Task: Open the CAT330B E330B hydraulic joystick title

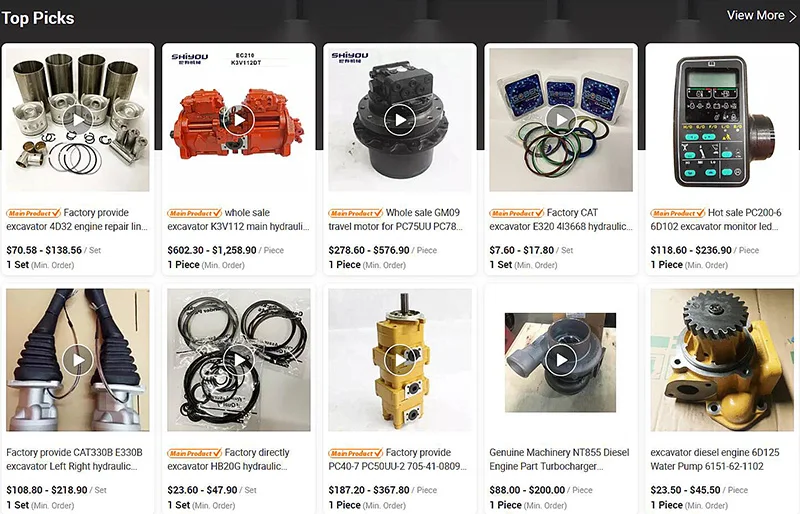Action: click(x=74, y=459)
